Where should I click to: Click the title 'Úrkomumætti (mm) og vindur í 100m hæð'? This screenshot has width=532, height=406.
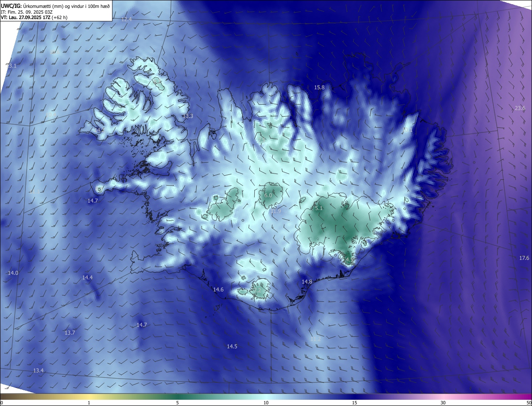tap(66, 5)
